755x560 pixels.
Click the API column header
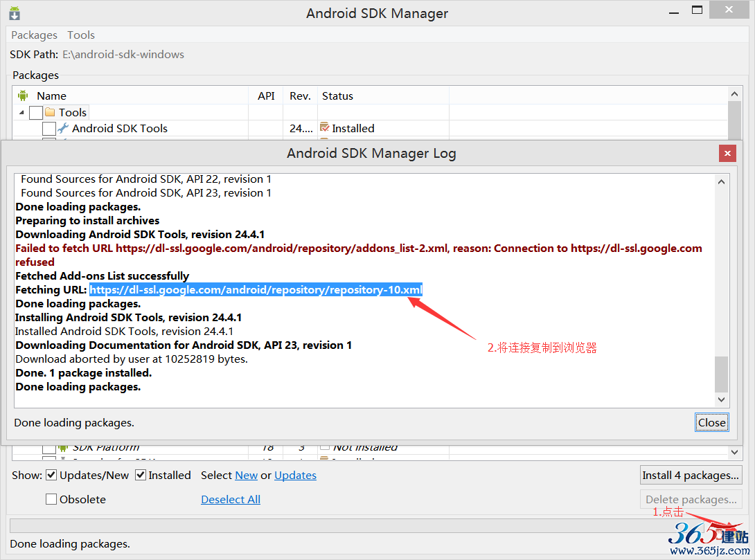266,96
